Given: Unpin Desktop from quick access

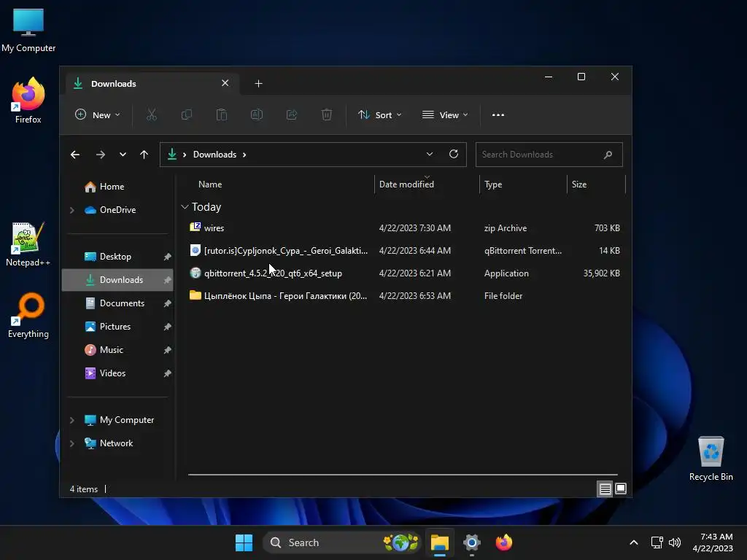Looking at the screenshot, I should 167,257.
